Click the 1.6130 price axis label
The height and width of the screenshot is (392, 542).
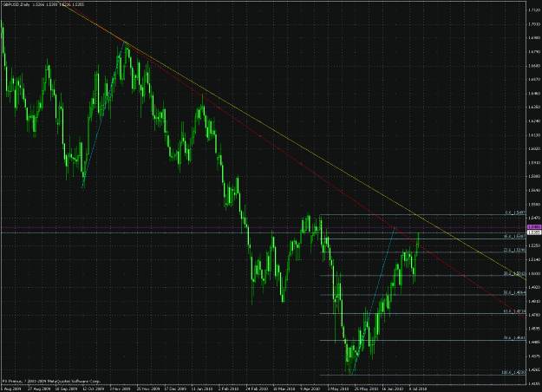534,134
